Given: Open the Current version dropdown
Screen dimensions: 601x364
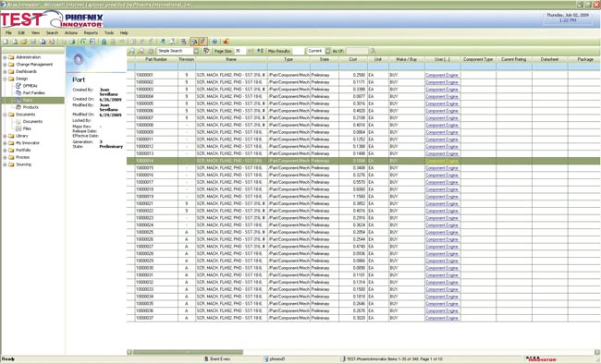Looking at the screenshot, I should [327, 51].
